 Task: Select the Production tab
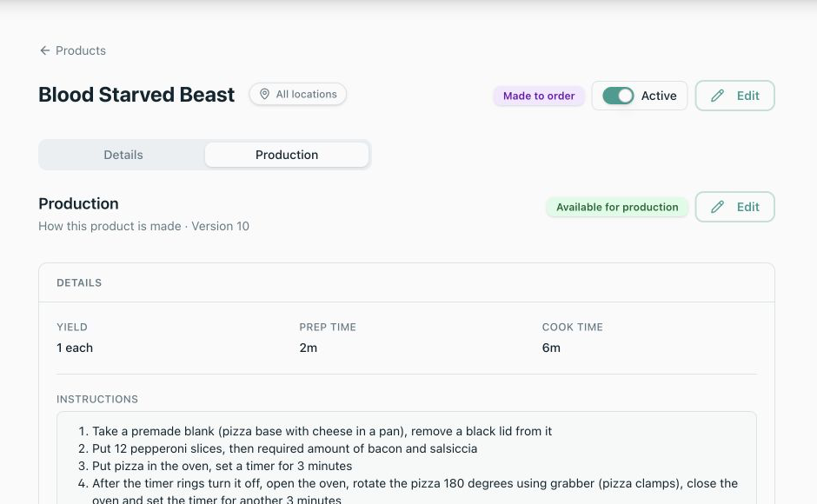point(287,155)
